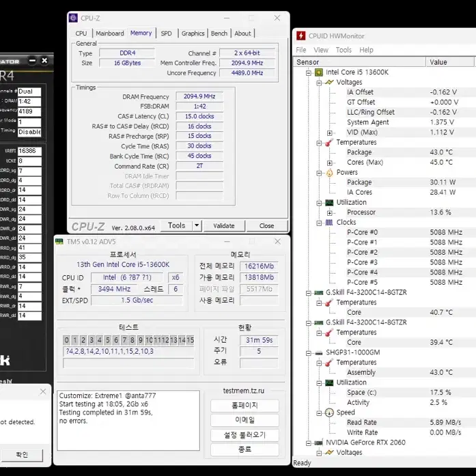
Task: Click the drive icon next to SHGP31-1000GM
Action: pyautogui.click(x=318, y=353)
